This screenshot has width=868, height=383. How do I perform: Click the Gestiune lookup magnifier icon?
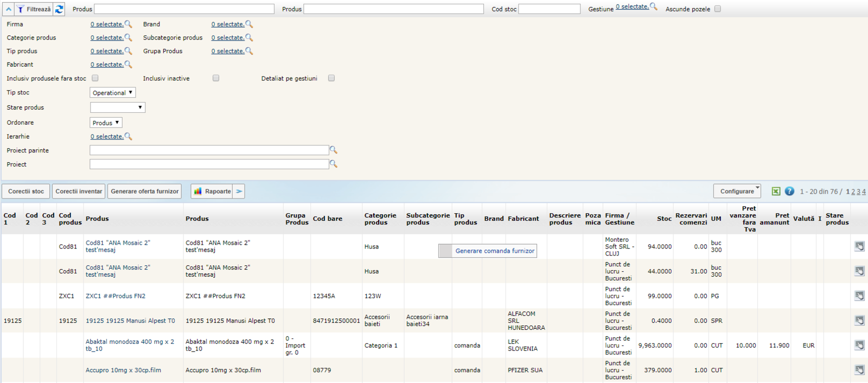[654, 7]
